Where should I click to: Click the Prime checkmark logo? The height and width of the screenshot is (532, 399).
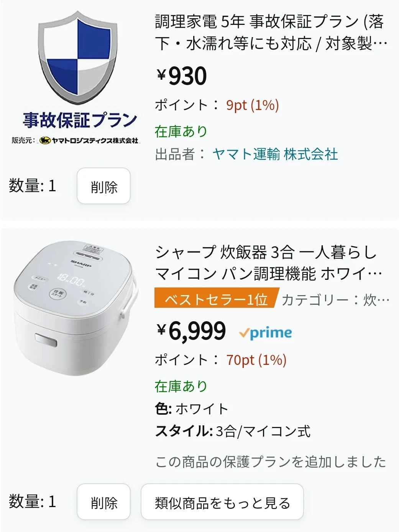tap(265, 333)
